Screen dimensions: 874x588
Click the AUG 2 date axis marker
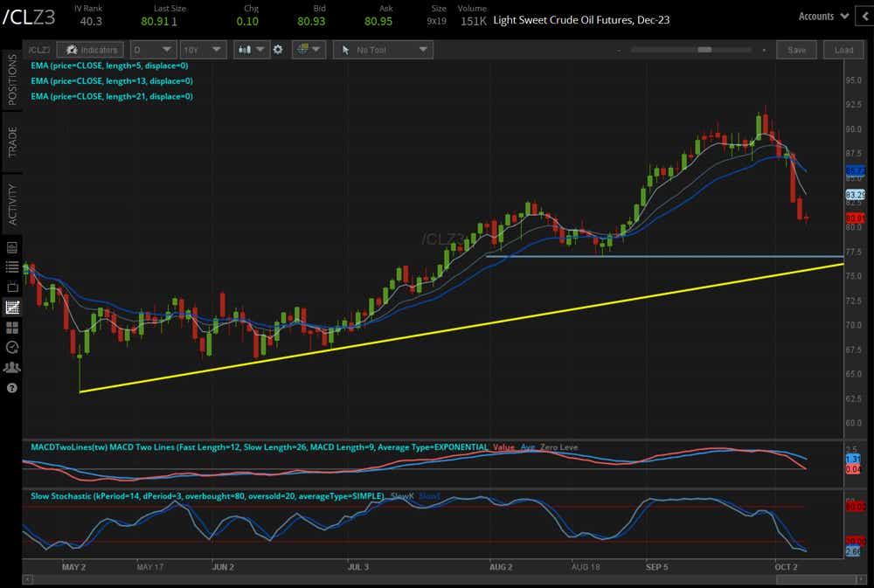(501, 567)
